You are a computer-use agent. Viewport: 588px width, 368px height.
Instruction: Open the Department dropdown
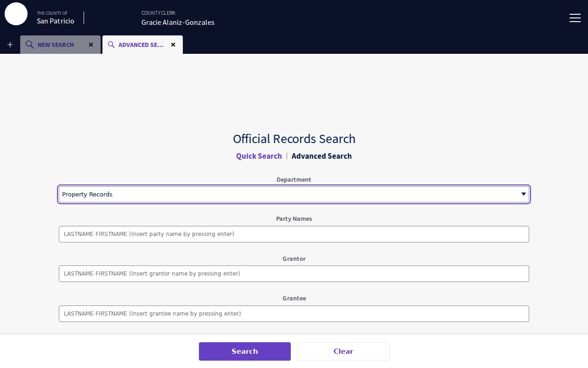coord(294,194)
